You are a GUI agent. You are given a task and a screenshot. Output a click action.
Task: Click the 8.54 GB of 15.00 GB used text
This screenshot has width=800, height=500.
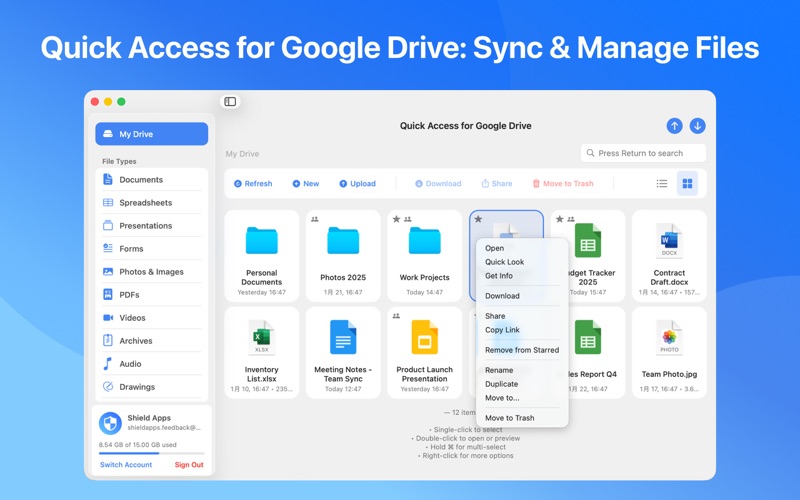(137, 444)
